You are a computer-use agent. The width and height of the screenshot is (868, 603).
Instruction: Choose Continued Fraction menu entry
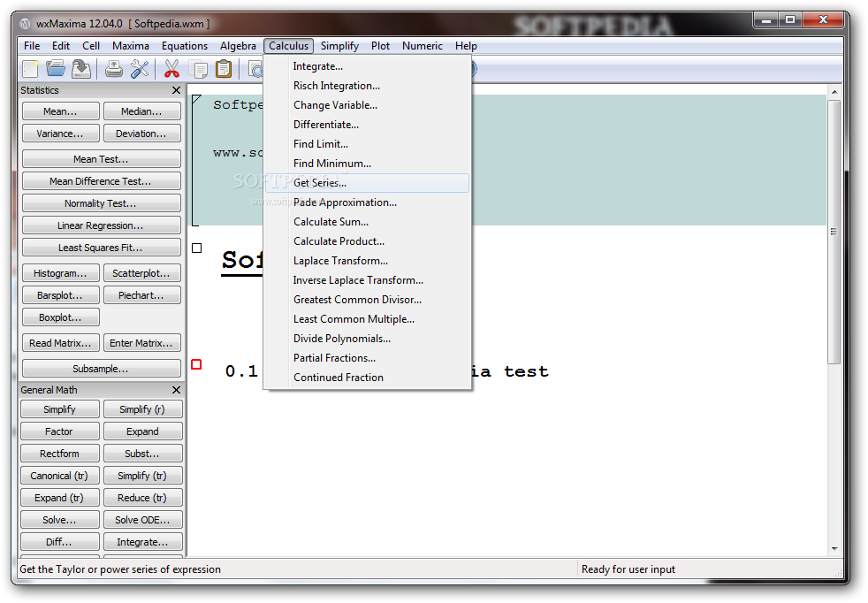tap(367, 378)
